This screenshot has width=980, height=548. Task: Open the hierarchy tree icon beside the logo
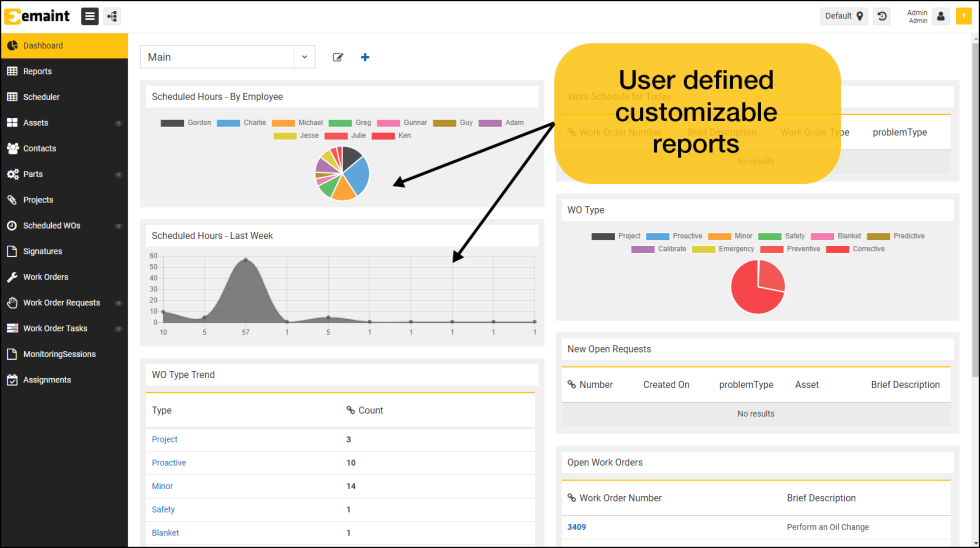112,16
